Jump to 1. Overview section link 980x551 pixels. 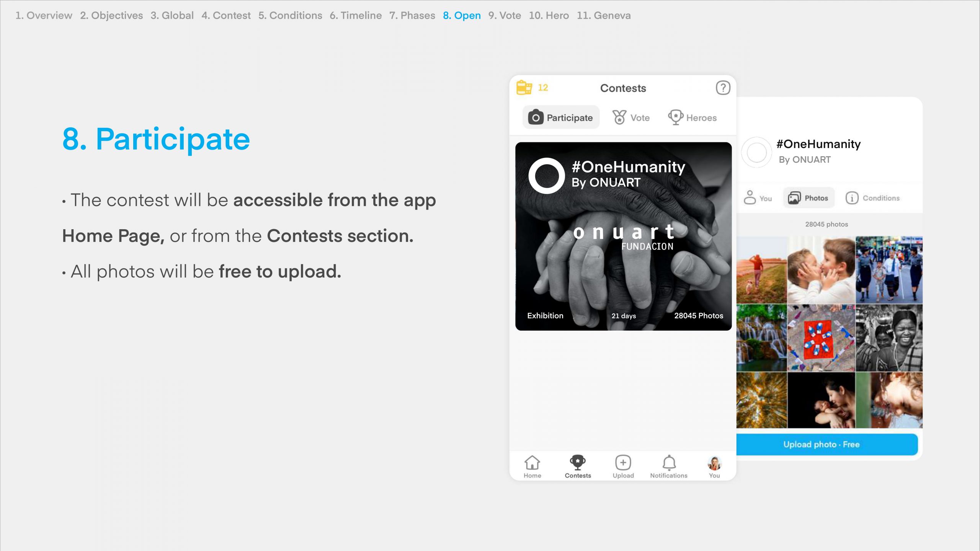[x=44, y=15]
